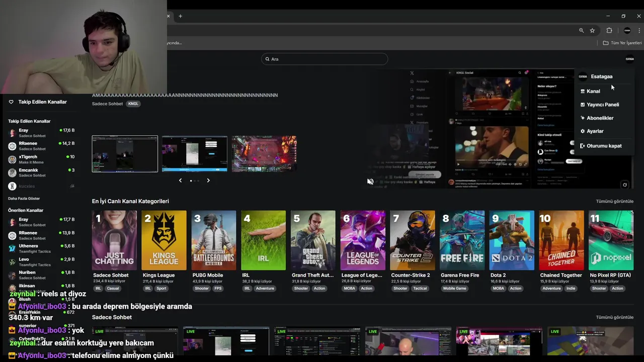This screenshot has height=362, width=644.
Task: Click the Sport tag under Kings League
Action: 161,289
